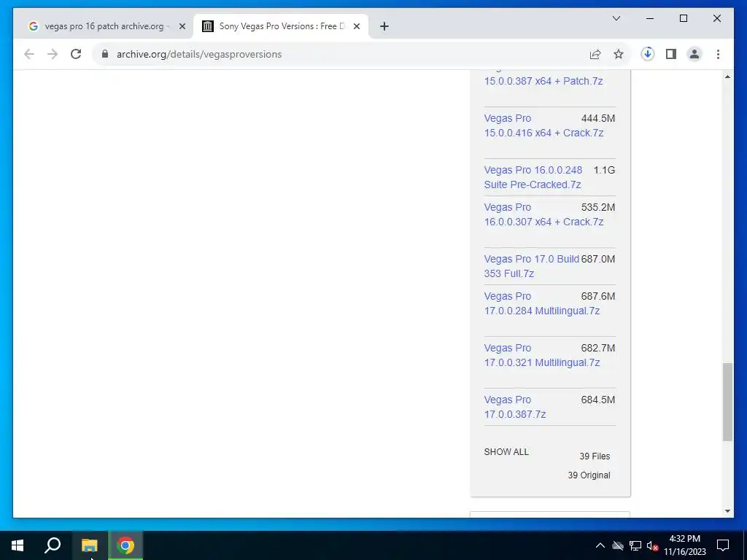Open Vegas Pro 16.0.0.248 Suite Pre-Cracked.7z

pos(533,177)
